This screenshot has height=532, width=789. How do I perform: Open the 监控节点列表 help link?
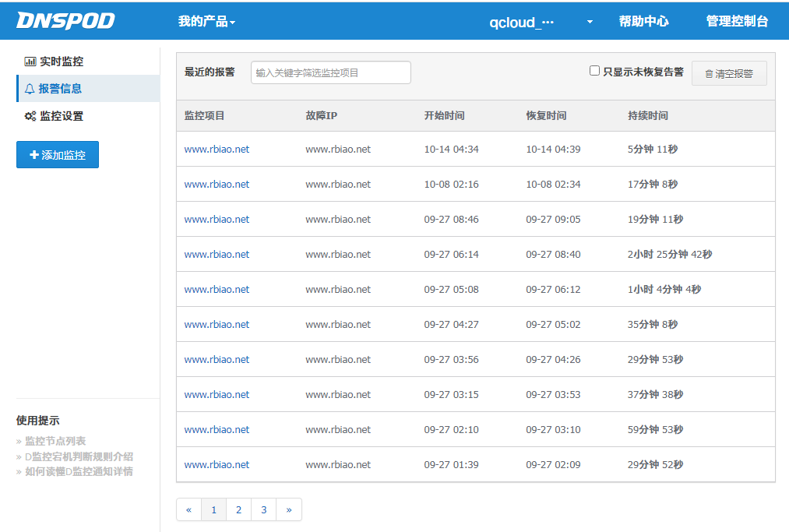click(x=55, y=442)
